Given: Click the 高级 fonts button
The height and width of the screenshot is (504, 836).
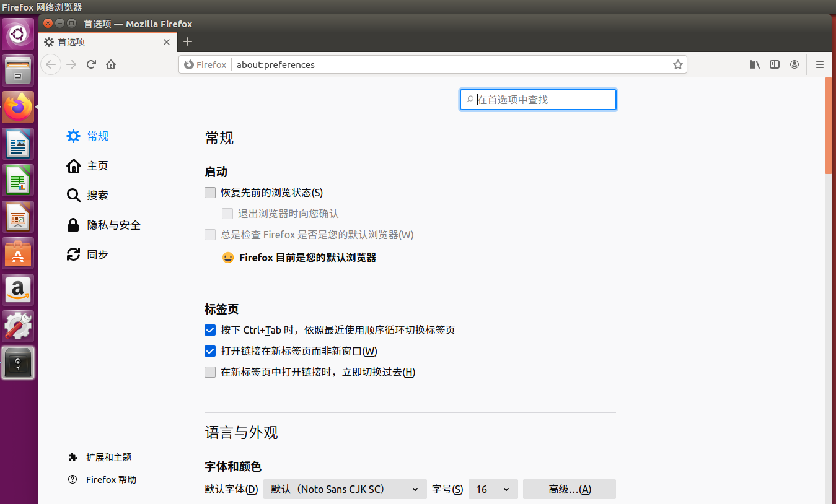Looking at the screenshot, I should (570, 489).
